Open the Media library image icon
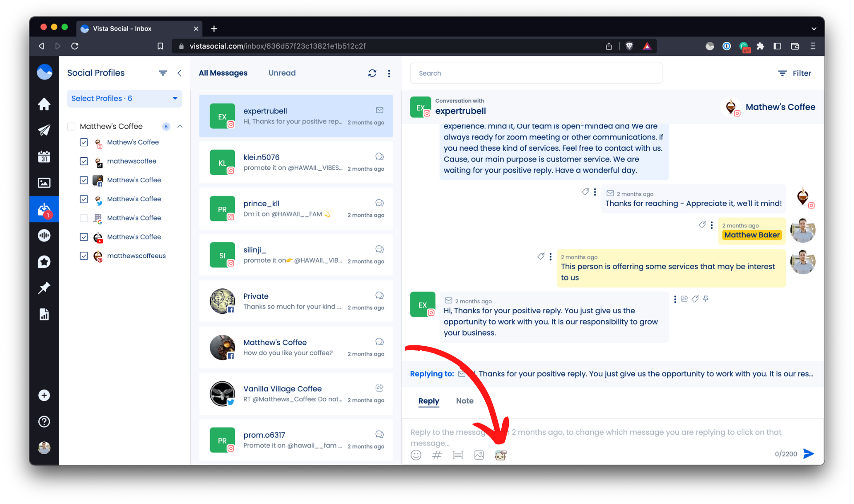Viewport: 854px width, 504px height. (44, 183)
